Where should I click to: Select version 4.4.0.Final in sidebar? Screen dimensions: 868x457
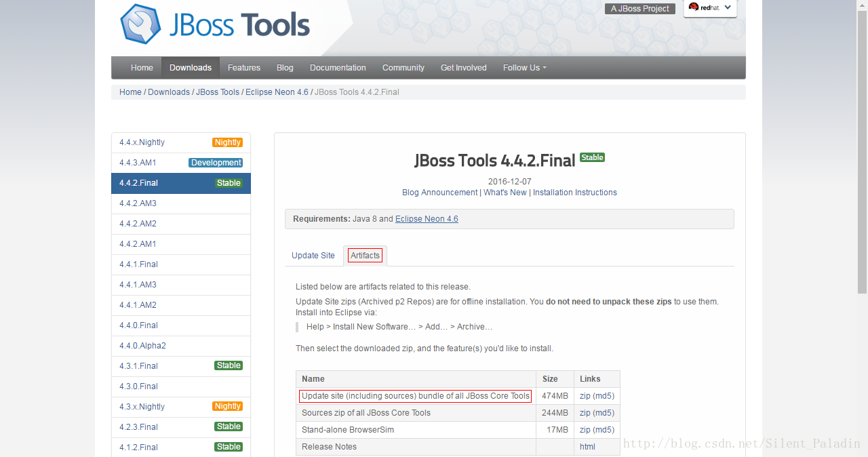click(x=181, y=325)
